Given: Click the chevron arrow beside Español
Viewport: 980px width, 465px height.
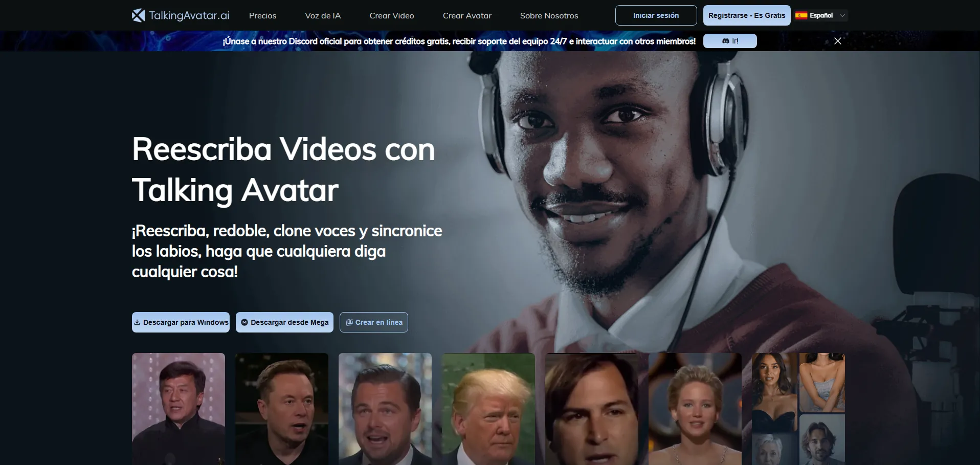Looking at the screenshot, I should [x=842, y=15].
